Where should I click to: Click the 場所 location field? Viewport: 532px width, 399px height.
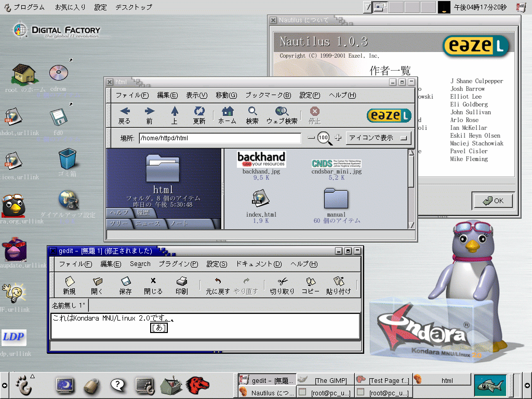click(220, 138)
